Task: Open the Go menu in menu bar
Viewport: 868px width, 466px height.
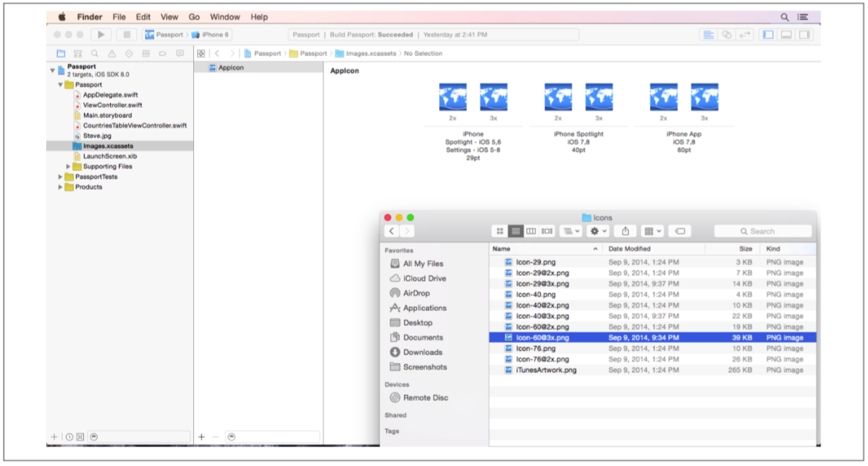Action: tap(194, 17)
